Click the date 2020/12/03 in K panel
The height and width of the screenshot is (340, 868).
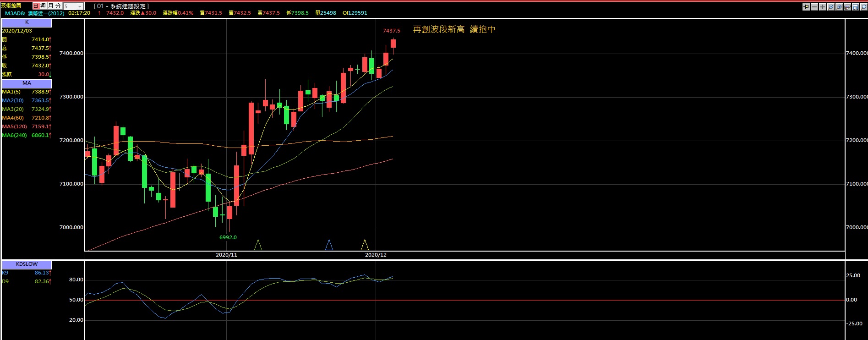coord(17,31)
